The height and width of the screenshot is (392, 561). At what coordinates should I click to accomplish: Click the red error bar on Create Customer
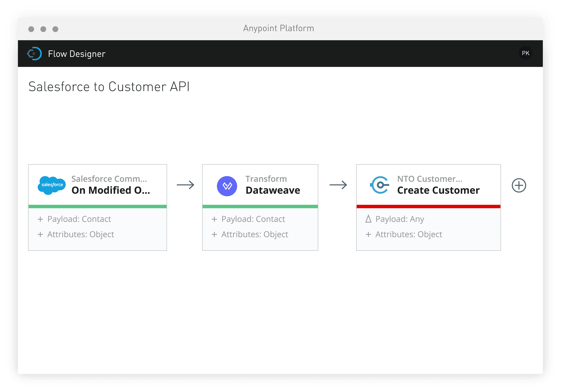428,206
